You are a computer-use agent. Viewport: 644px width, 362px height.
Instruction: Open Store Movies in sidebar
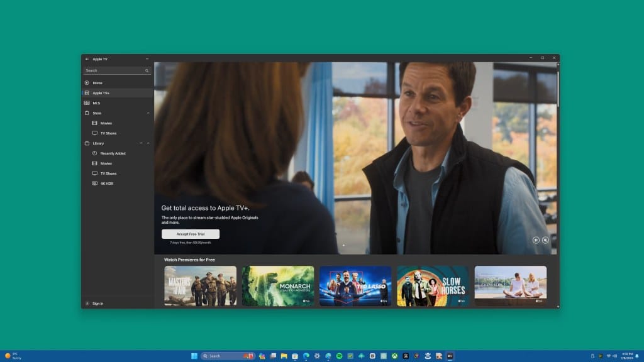(x=106, y=123)
